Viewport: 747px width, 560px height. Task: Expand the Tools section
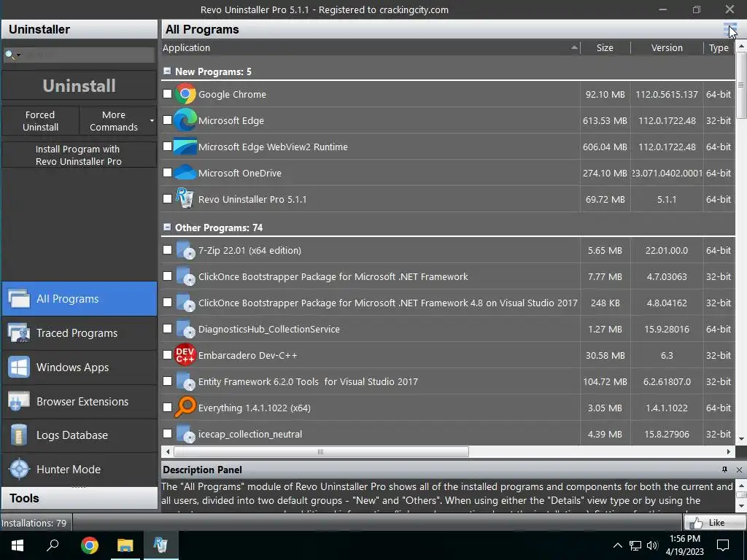tap(80, 498)
